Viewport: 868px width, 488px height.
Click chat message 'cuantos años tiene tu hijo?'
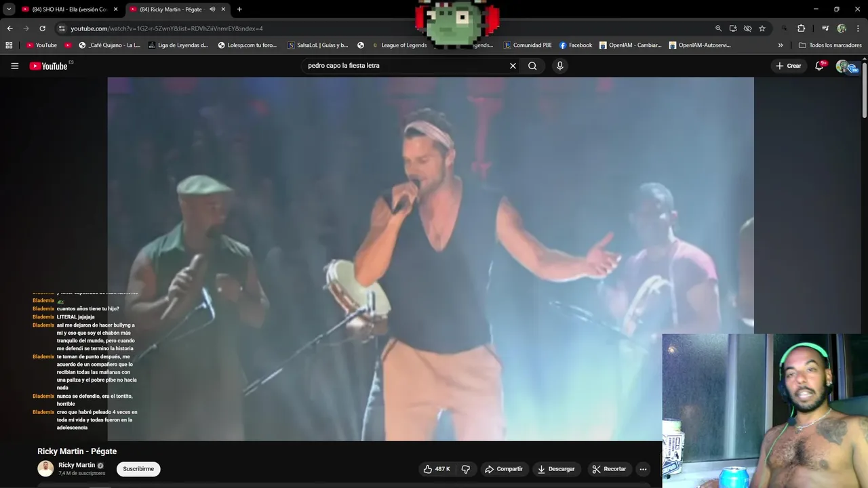coord(87,309)
